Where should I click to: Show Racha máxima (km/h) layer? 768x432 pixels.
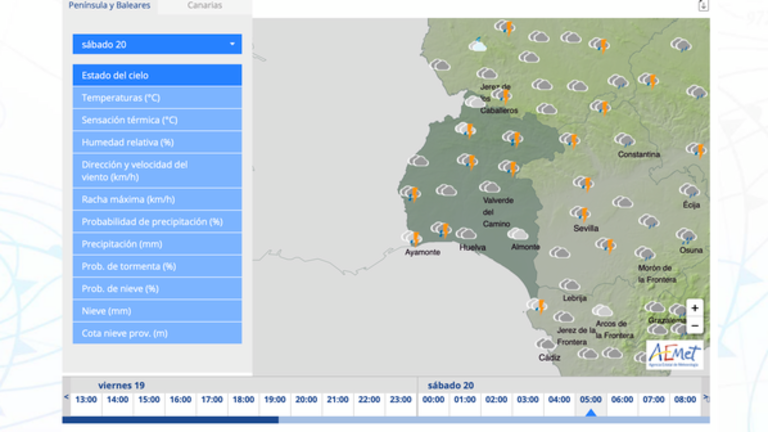[x=157, y=199]
